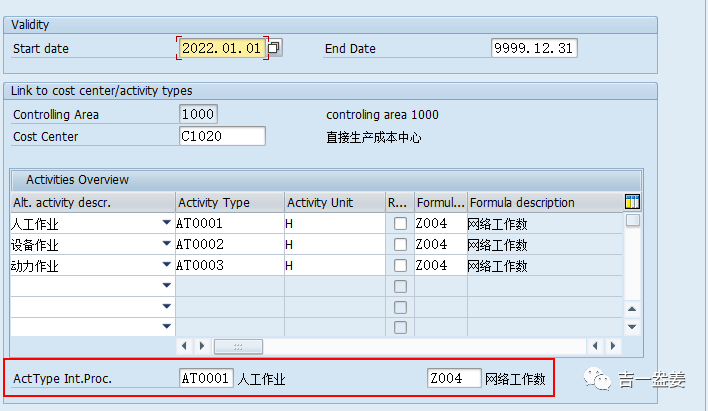Expand dropdown for 人工作业 activity description
This screenshot has width=708, height=411.
[x=167, y=222]
